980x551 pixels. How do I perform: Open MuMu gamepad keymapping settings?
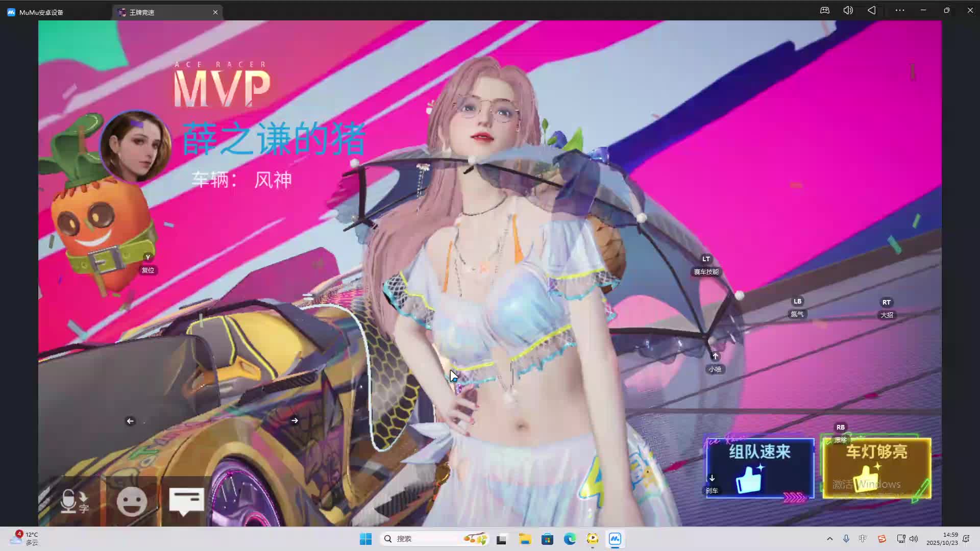(x=825, y=10)
